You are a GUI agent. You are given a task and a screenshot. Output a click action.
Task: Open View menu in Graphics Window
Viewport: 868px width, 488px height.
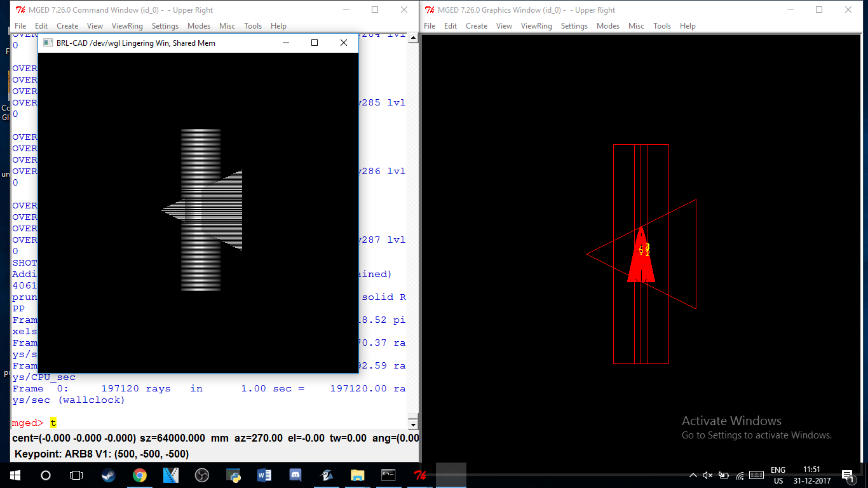point(504,26)
